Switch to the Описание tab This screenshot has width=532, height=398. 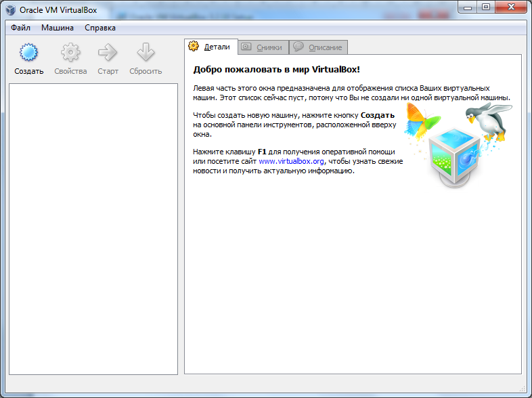coord(318,47)
